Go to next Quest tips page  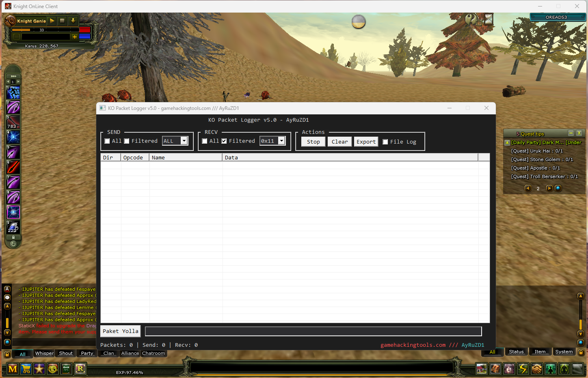click(x=549, y=188)
